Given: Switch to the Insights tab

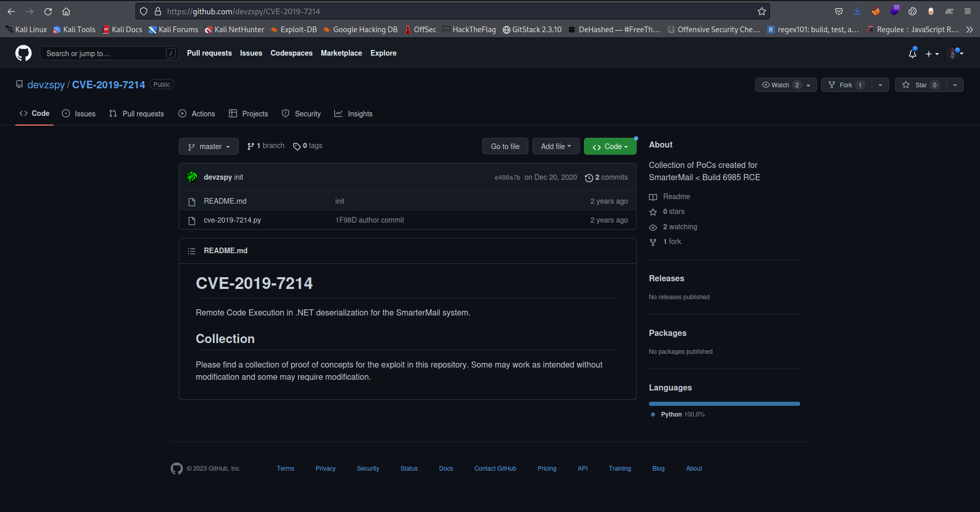Looking at the screenshot, I should [x=353, y=113].
